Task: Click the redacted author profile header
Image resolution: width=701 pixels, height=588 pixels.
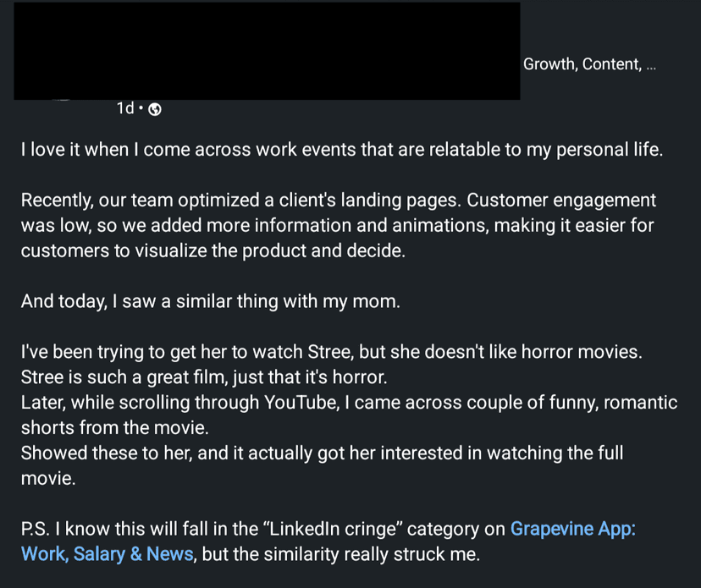Action: (x=267, y=51)
